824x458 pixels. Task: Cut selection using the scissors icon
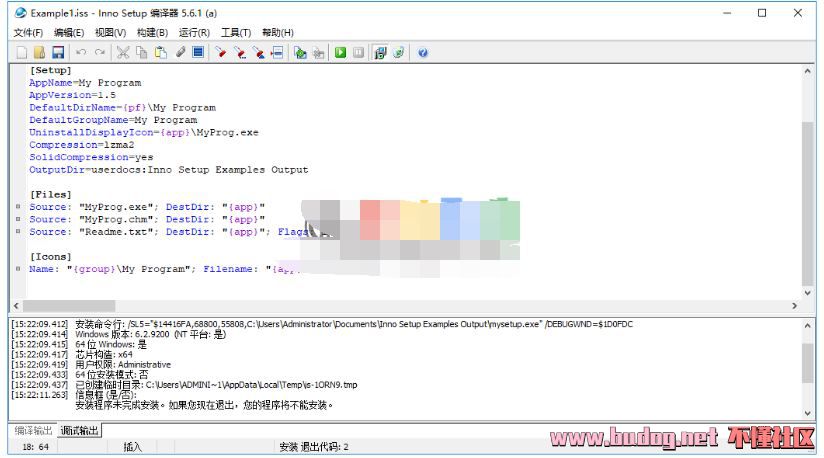pyautogui.click(x=123, y=52)
